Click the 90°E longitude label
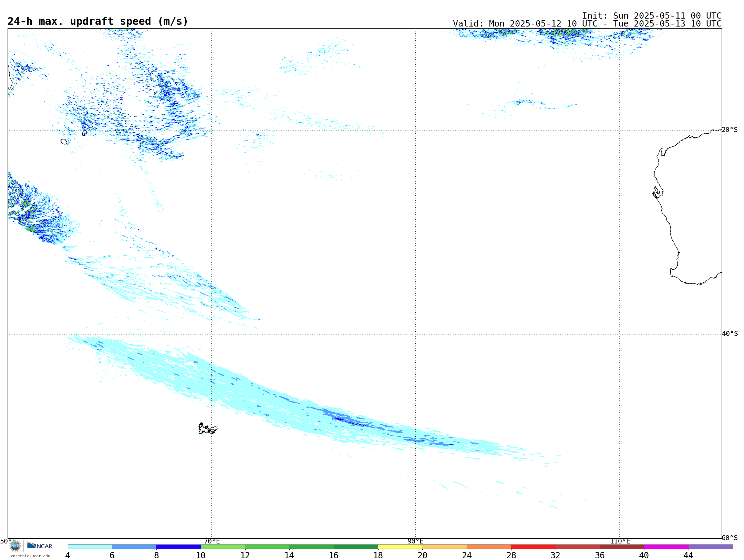This screenshot has height=560, width=744. tap(415, 541)
